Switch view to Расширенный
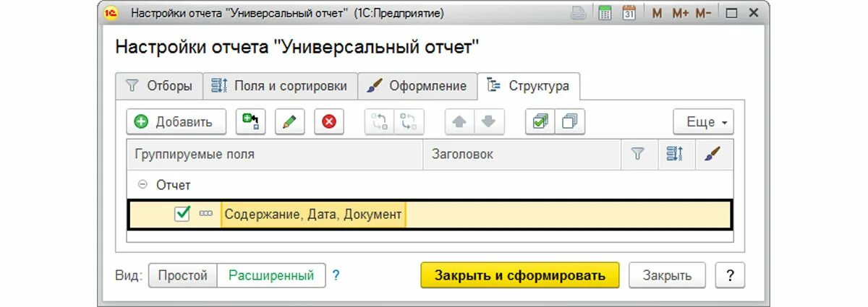The height and width of the screenshot is (307, 868). (271, 275)
